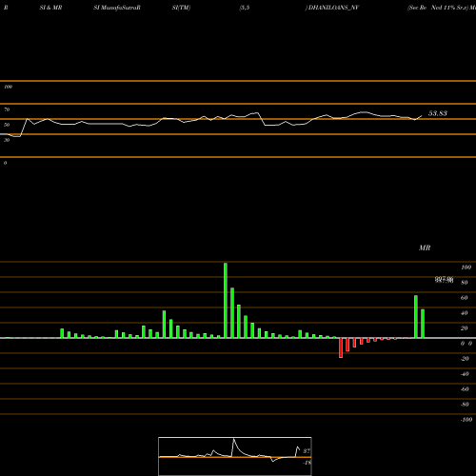Click the 20 label on MR axis
The image size is (476, 476).
465,328
